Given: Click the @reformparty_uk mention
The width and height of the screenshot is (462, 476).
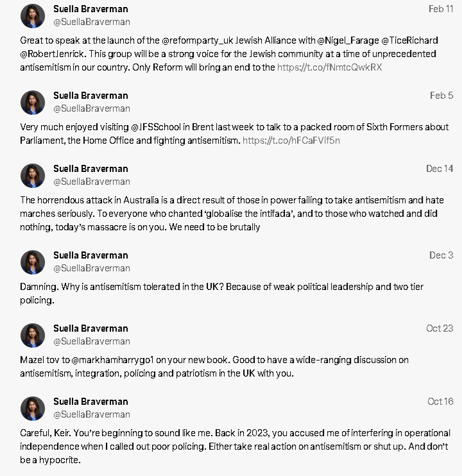Looking at the screenshot, I should pos(197,40).
